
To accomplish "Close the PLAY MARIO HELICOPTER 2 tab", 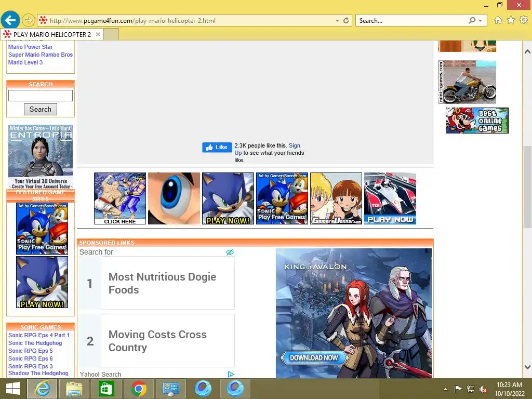I will pos(98,34).
